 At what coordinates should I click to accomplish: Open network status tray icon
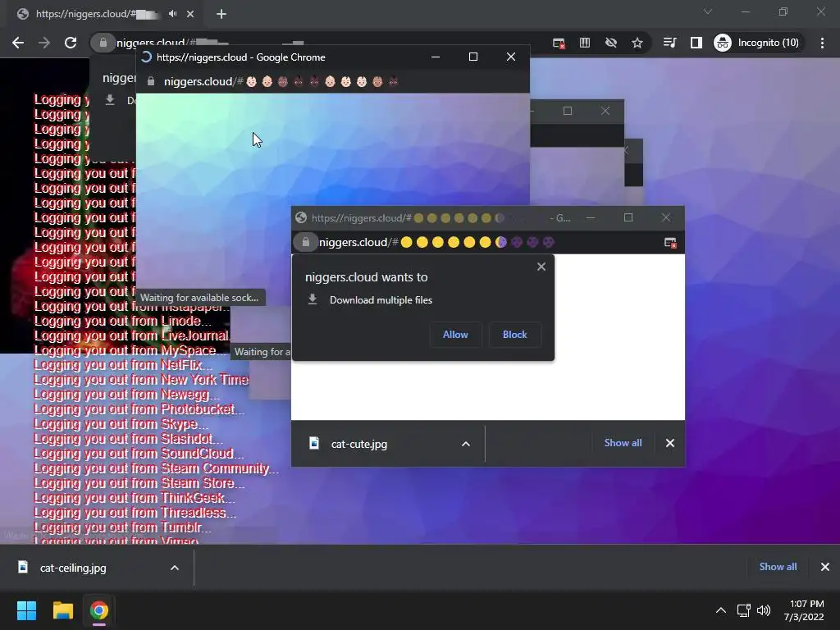point(743,610)
